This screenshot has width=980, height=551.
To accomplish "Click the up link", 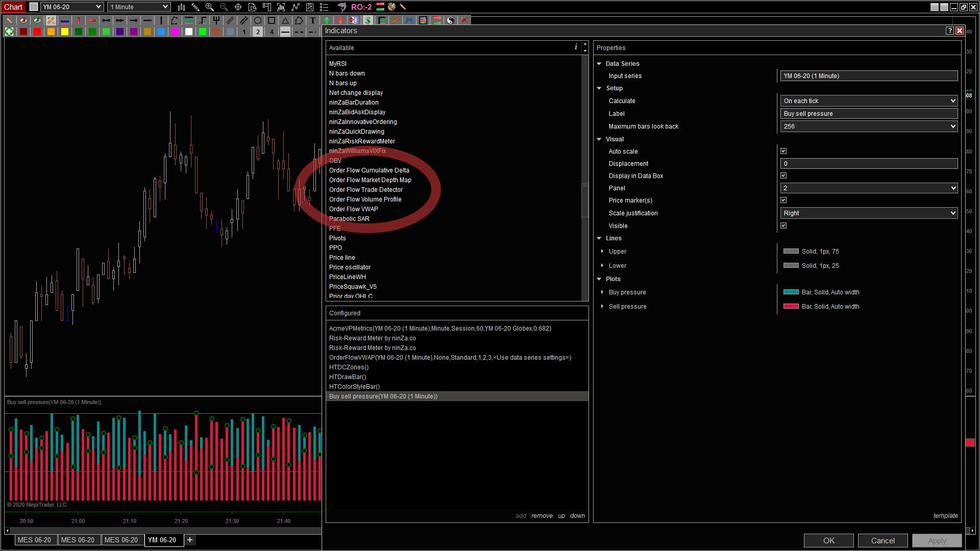I will point(561,516).
